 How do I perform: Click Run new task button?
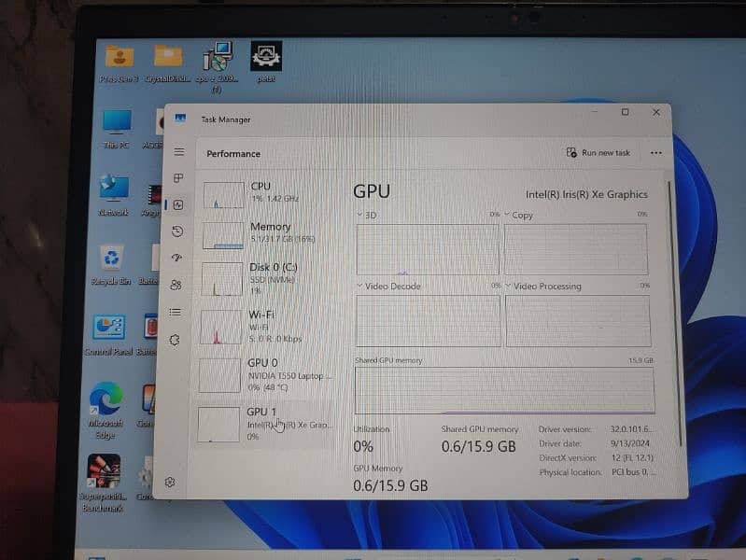598,153
